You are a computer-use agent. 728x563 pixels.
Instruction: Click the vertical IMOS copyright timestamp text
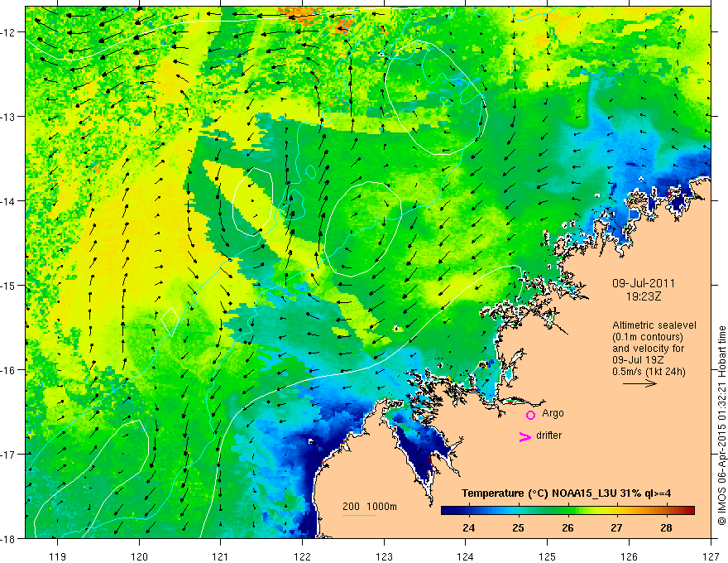tap(722, 426)
